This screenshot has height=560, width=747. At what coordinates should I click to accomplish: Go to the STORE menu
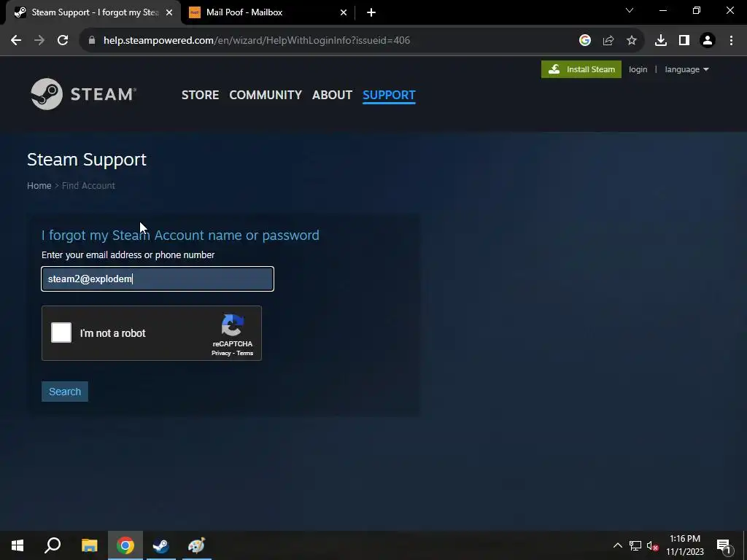[x=200, y=95]
